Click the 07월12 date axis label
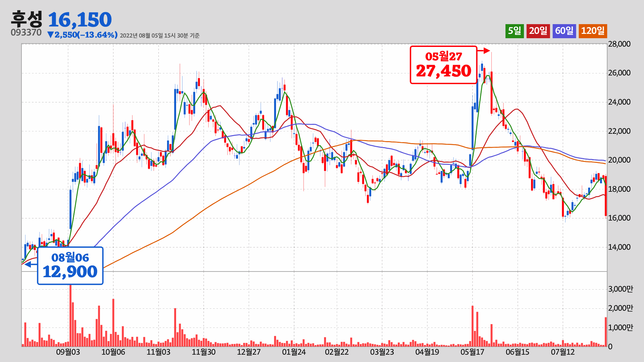This screenshot has width=644, height=362. (563, 352)
